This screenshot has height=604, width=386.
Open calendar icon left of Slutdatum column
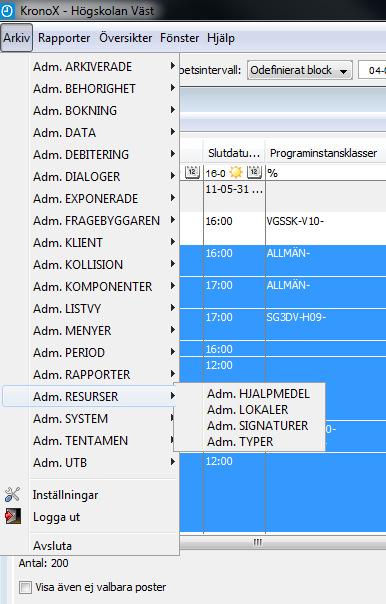tap(192, 172)
